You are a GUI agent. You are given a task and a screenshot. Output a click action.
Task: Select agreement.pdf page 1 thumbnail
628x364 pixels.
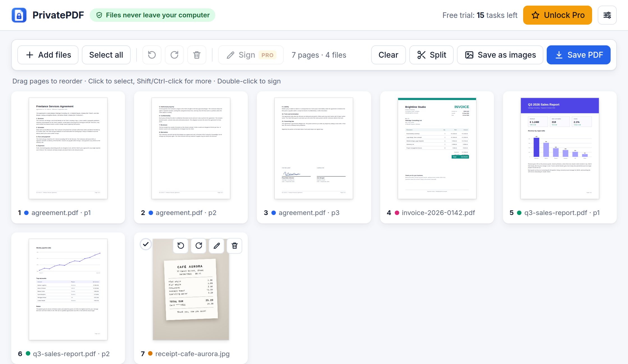(68, 148)
